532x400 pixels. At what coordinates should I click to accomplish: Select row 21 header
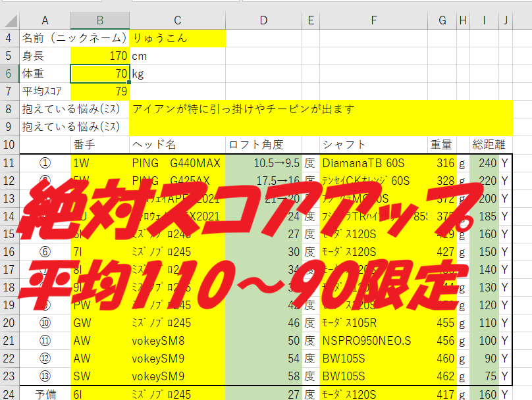point(9,340)
